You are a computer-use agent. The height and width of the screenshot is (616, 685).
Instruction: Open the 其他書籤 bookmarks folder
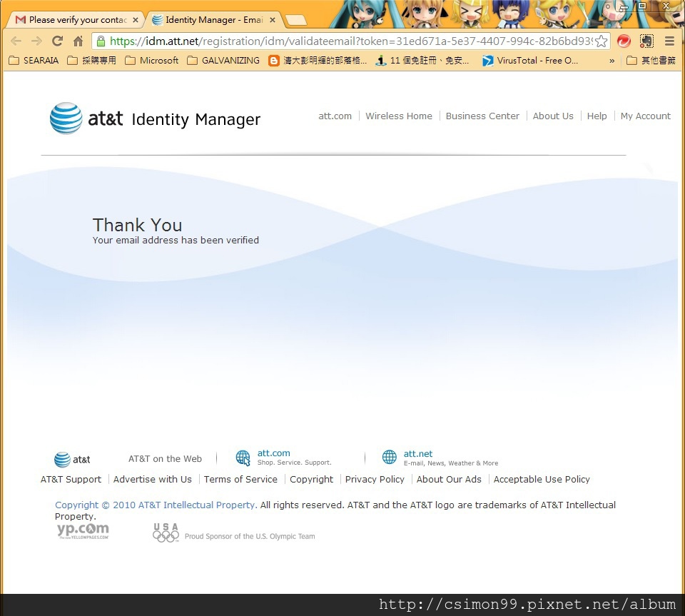[x=651, y=60]
